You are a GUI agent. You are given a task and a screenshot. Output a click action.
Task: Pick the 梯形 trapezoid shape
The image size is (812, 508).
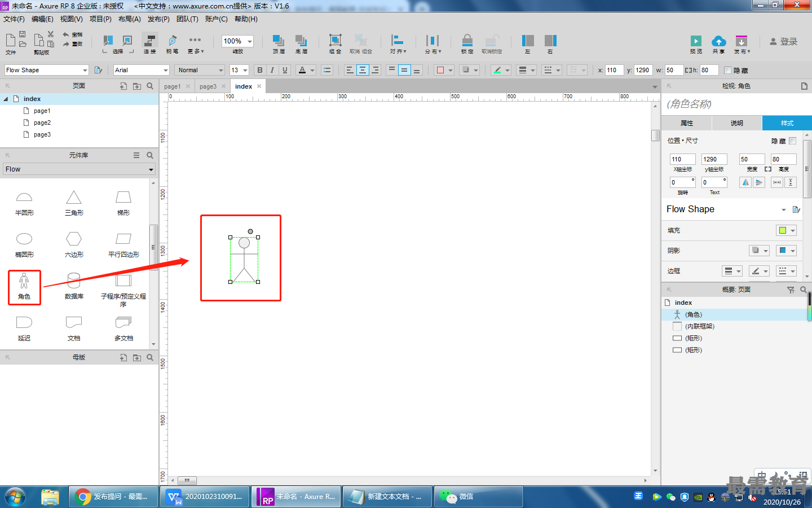pyautogui.click(x=123, y=203)
